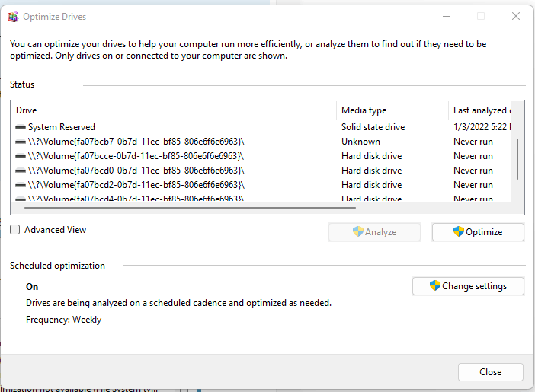The height and width of the screenshot is (392, 535).
Task: Click the Analyze button
Action: [374, 232]
